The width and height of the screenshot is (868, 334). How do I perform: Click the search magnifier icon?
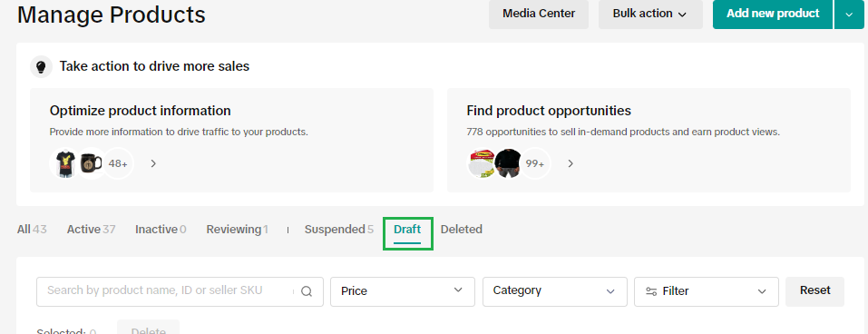(307, 291)
